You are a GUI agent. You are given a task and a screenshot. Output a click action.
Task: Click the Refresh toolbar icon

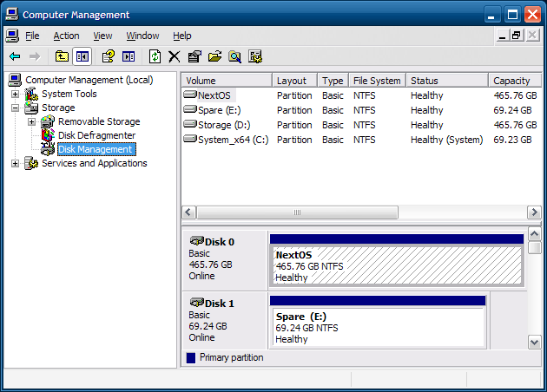pyautogui.click(x=155, y=56)
